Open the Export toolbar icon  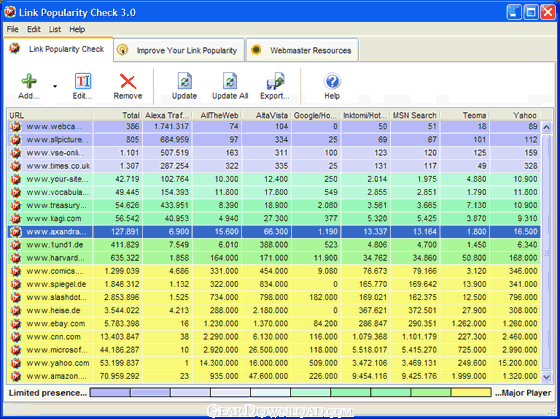[x=275, y=81]
